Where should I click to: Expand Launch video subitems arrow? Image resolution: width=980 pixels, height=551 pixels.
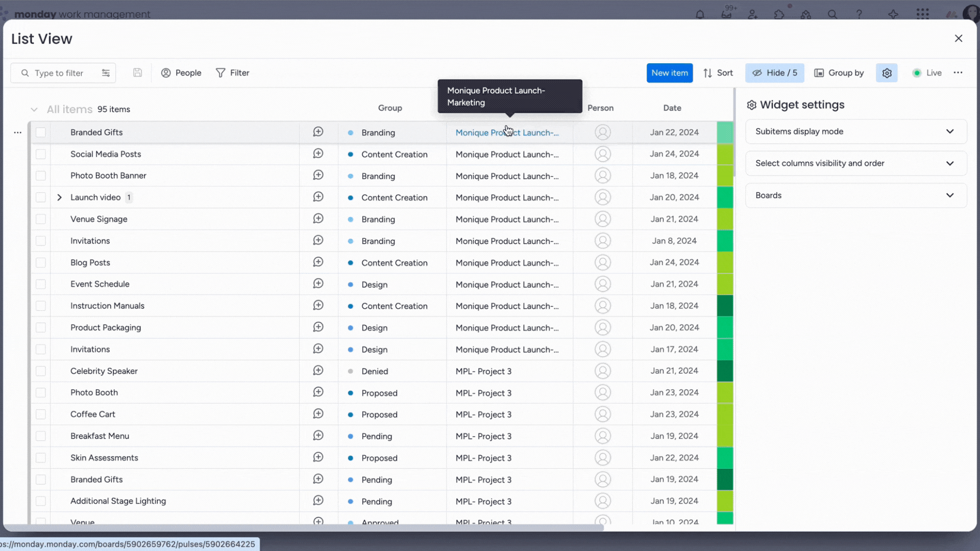pos(59,197)
